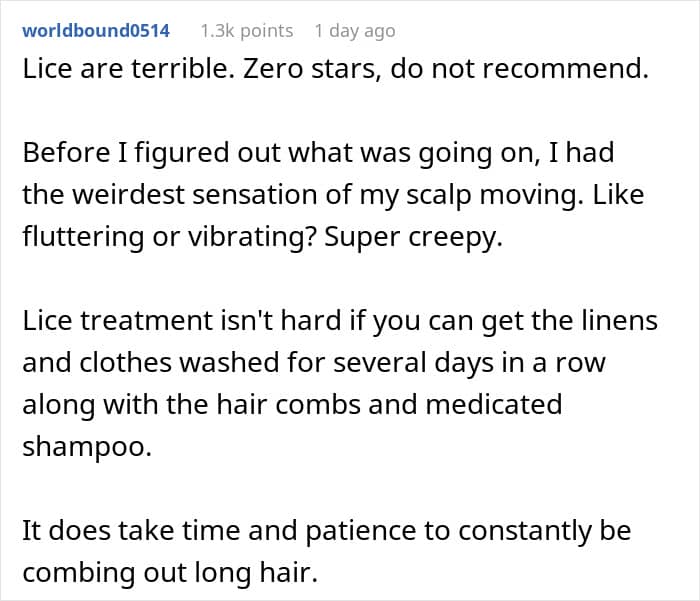Viewport: 700px width, 601px height.
Task: Click the word "shampoo."
Action: click(86, 446)
